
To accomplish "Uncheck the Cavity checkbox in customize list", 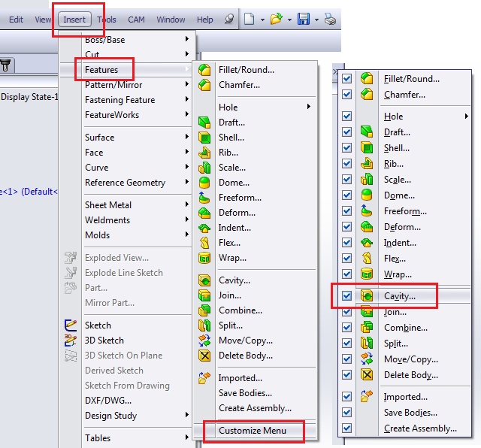I will tap(346, 296).
